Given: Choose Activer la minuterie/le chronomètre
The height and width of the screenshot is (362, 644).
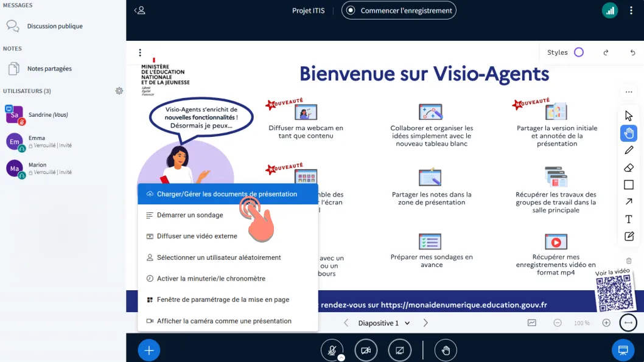Looking at the screenshot, I should (228, 278).
